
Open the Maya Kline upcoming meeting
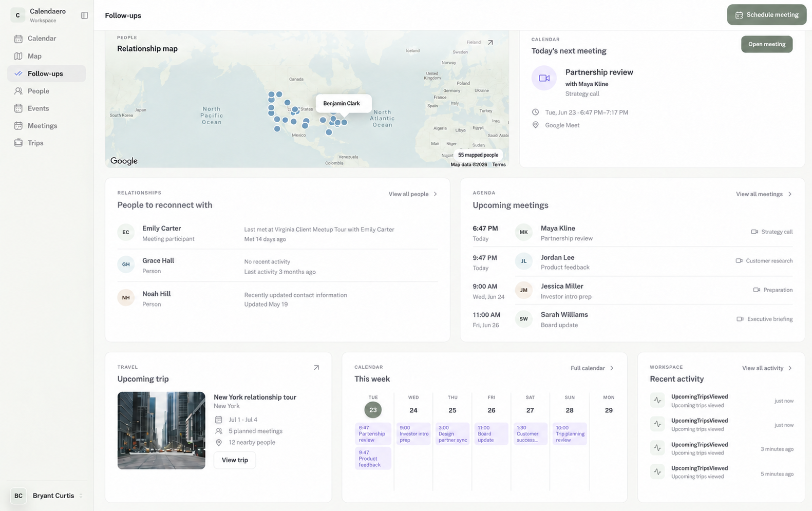click(x=632, y=233)
